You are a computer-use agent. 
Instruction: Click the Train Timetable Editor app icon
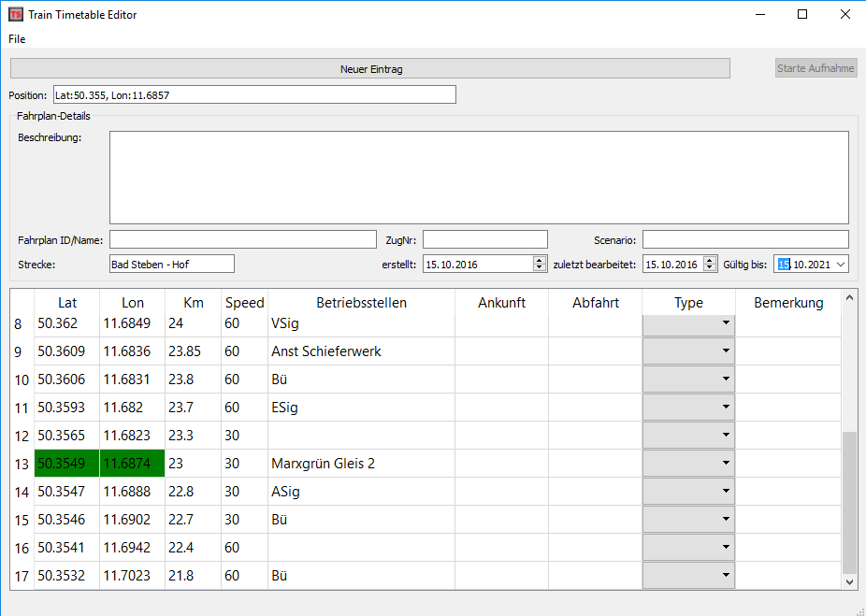click(16, 14)
